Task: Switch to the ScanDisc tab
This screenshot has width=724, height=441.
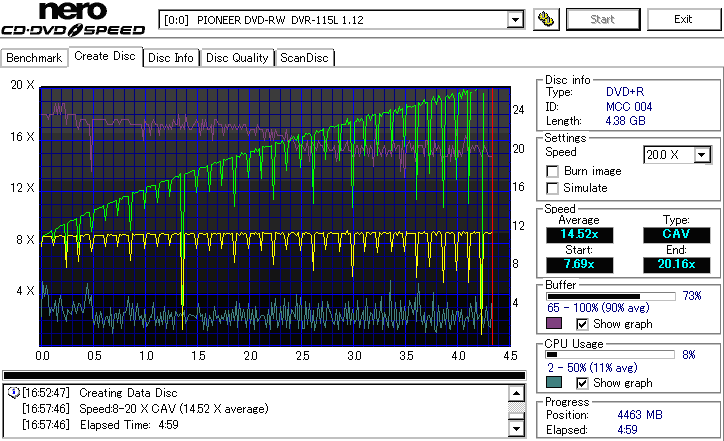Action: pos(304,58)
